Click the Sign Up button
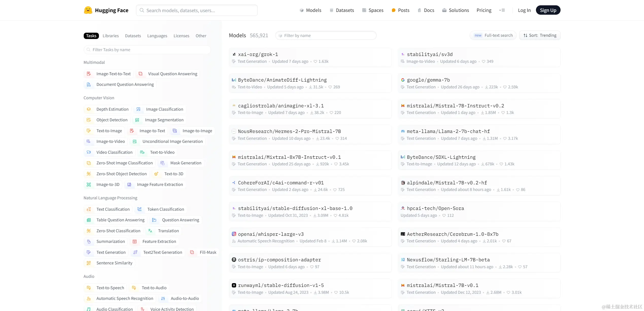Image resolution: width=644 pixels, height=311 pixels. click(x=548, y=10)
